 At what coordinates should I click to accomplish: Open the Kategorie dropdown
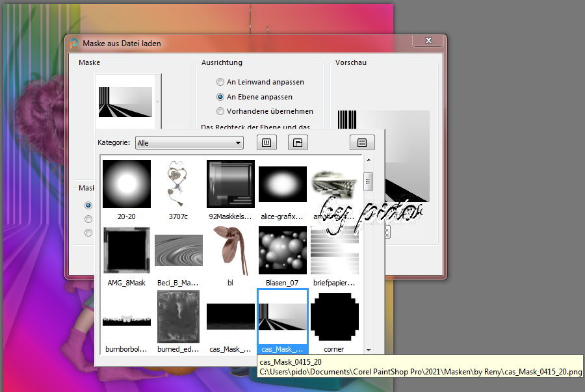[189, 143]
